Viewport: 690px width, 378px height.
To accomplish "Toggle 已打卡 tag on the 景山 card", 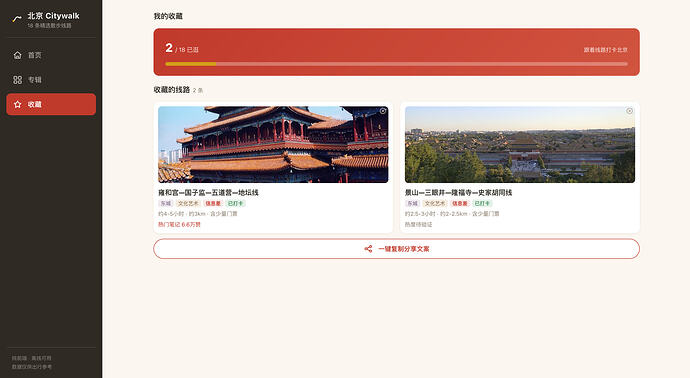I will pyautogui.click(x=482, y=203).
